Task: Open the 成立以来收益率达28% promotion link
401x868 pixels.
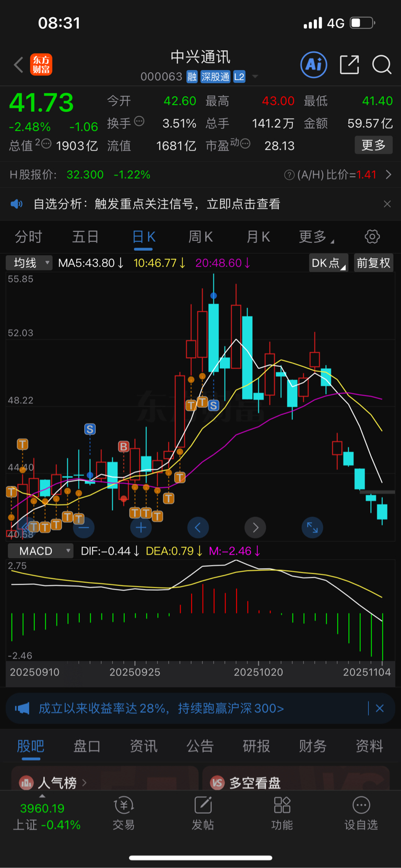Action: (x=161, y=708)
